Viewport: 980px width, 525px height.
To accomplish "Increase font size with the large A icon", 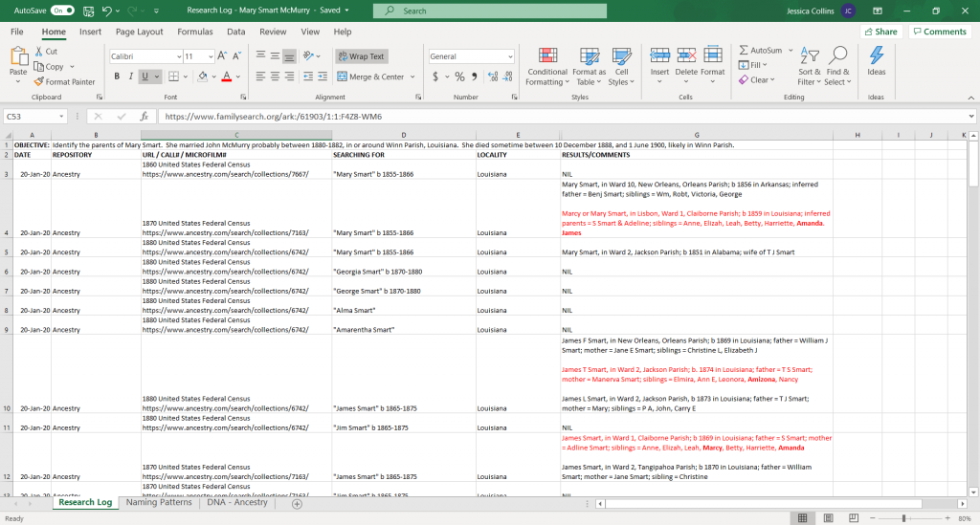I will (222, 56).
